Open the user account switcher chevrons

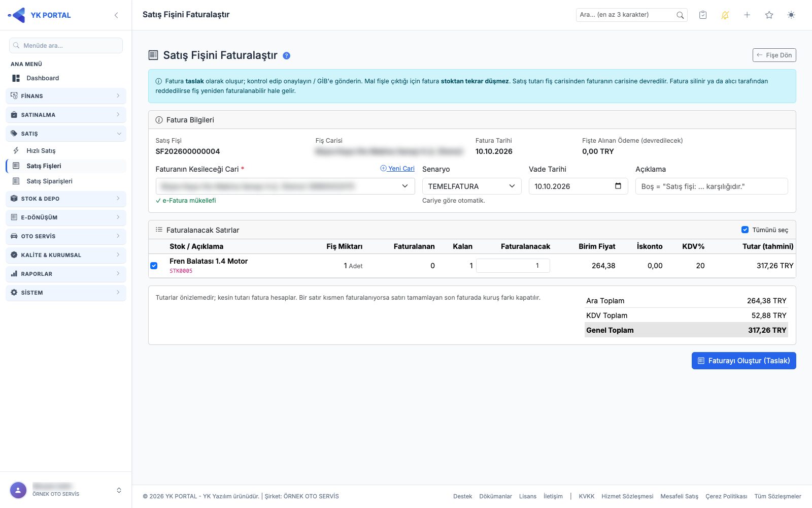coord(119,490)
